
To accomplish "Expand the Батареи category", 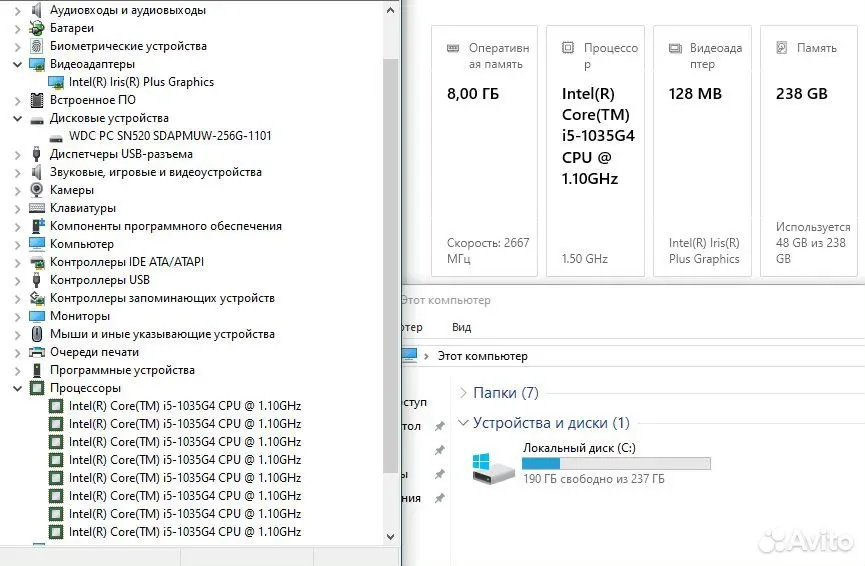I will [18, 28].
